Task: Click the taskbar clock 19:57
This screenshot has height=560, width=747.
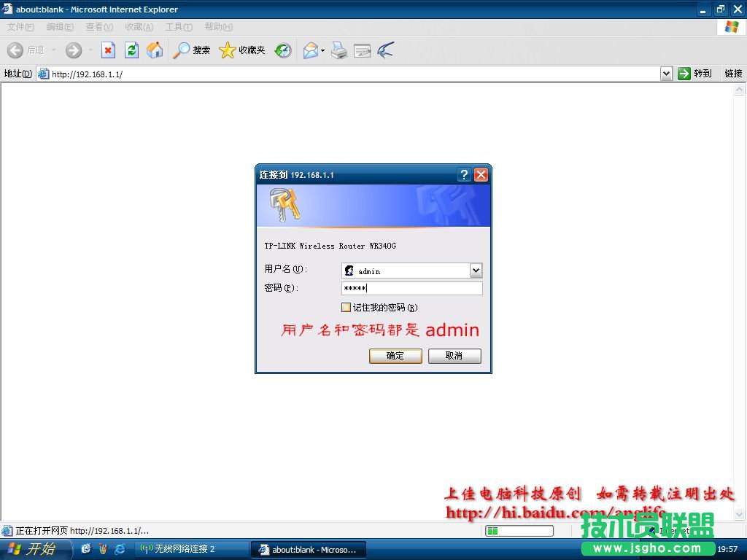Action: [x=727, y=549]
